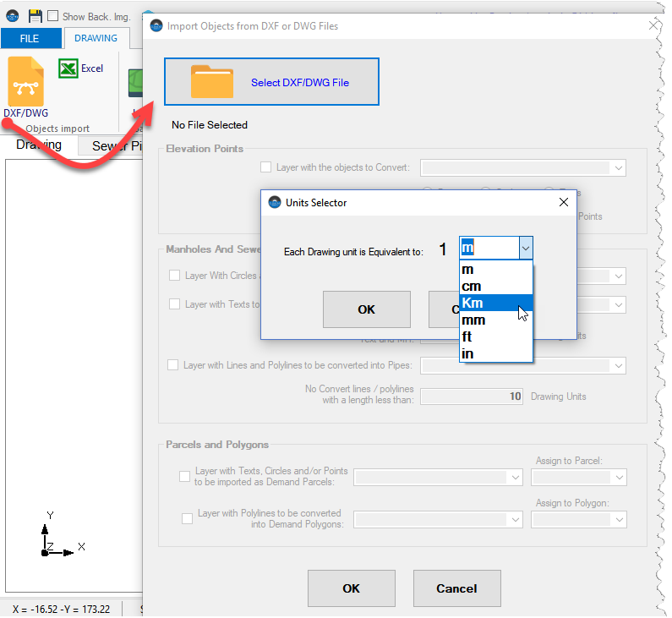
Task: Click the Excel import icon
Action: [69, 68]
